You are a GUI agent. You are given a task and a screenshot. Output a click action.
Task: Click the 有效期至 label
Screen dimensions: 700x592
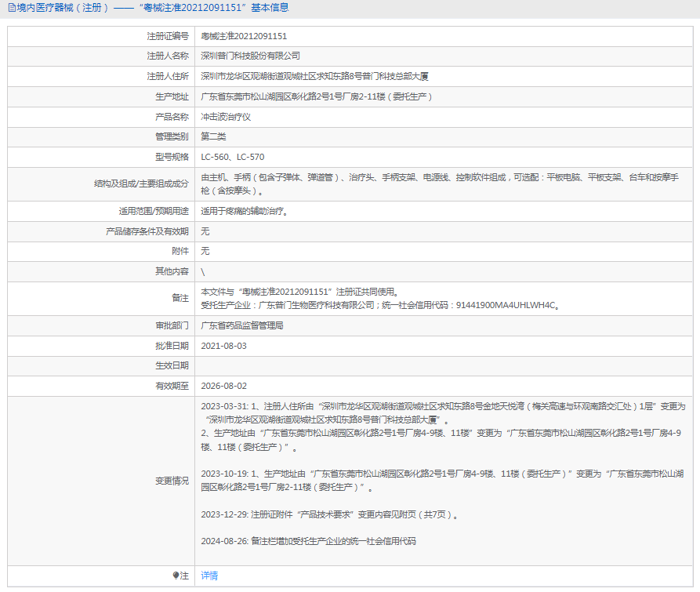172,387
